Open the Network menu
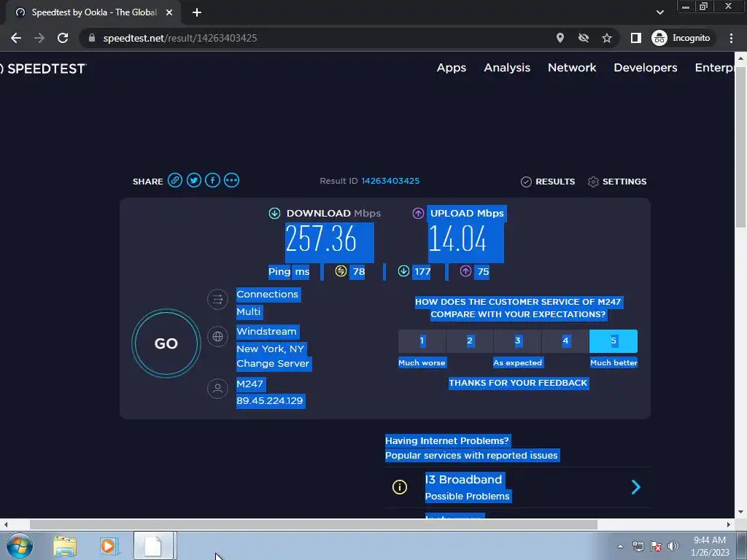This screenshot has height=560, width=747. 572,68
